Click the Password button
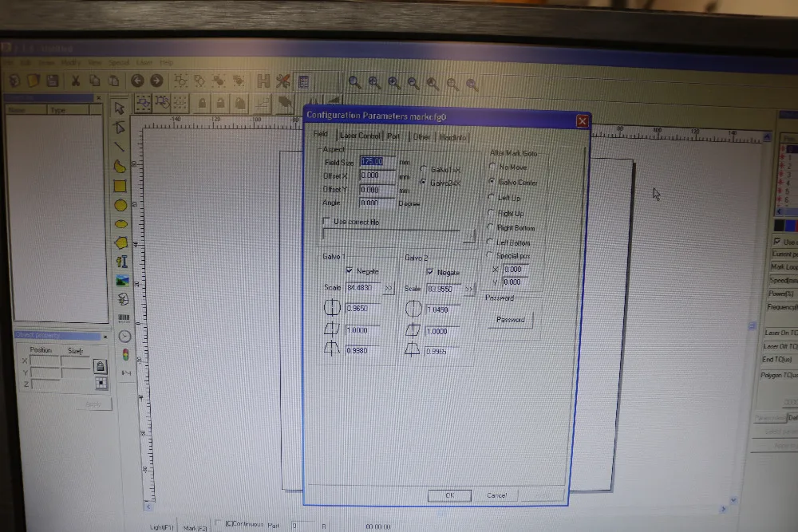 coord(511,319)
